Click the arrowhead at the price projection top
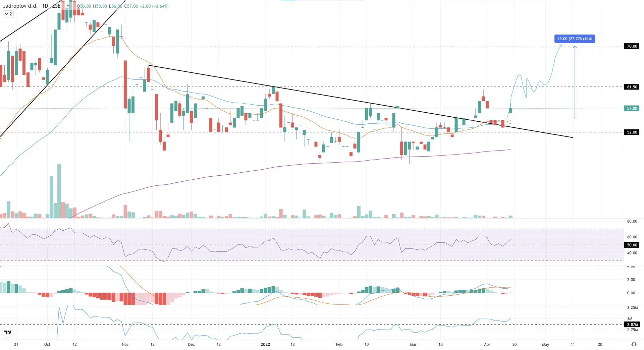Viewport: 644px width, 350px height. pos(560,46)
